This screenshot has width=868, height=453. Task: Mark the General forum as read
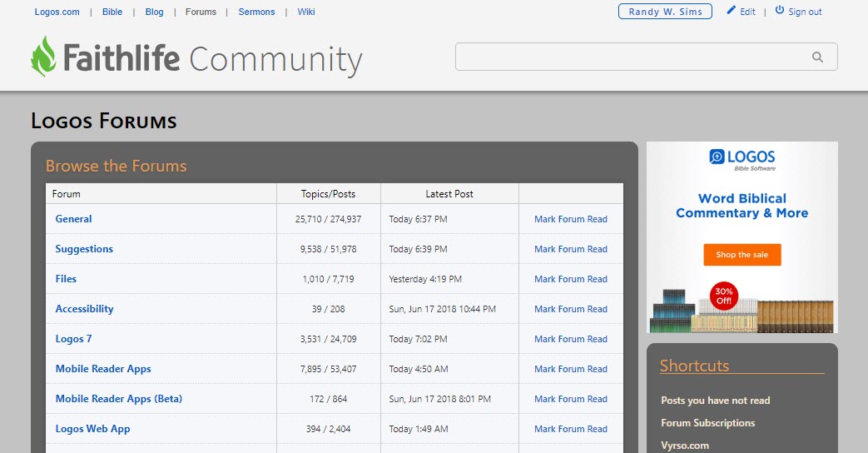pos(571,219)
